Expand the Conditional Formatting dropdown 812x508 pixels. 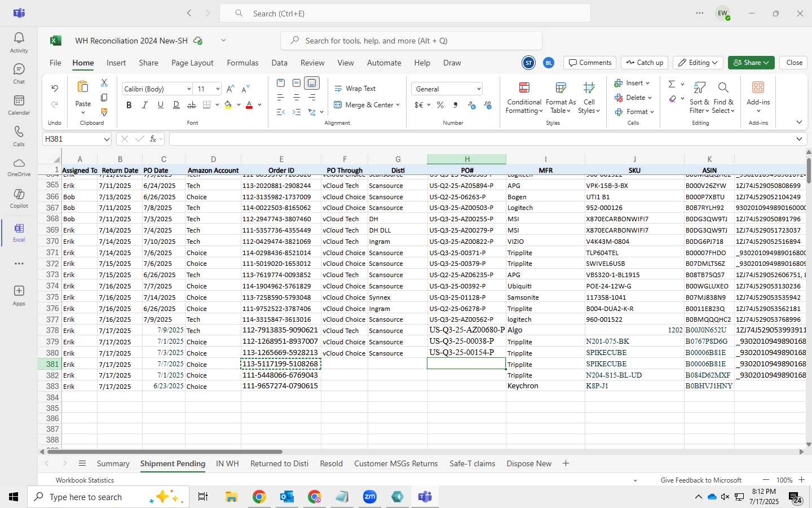coord(524,97)
